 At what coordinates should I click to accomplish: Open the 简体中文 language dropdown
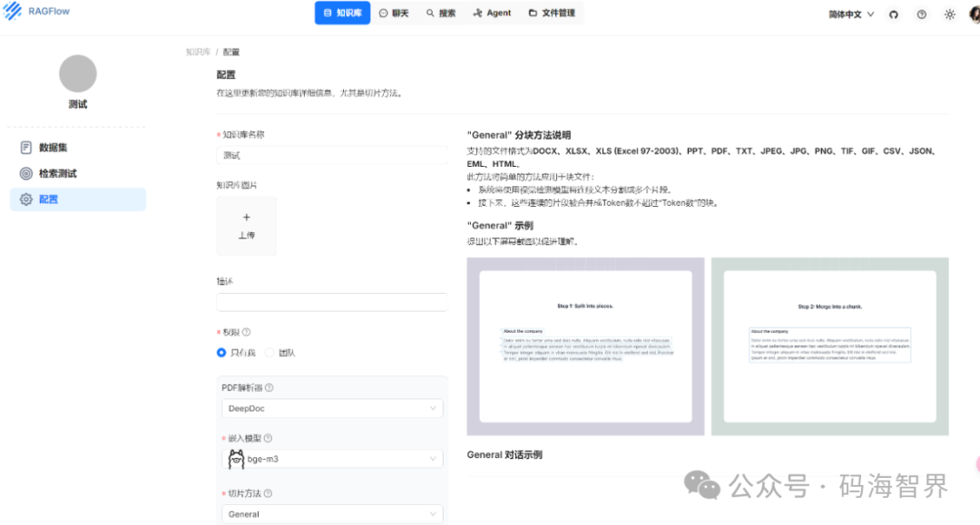click(851, 15)
